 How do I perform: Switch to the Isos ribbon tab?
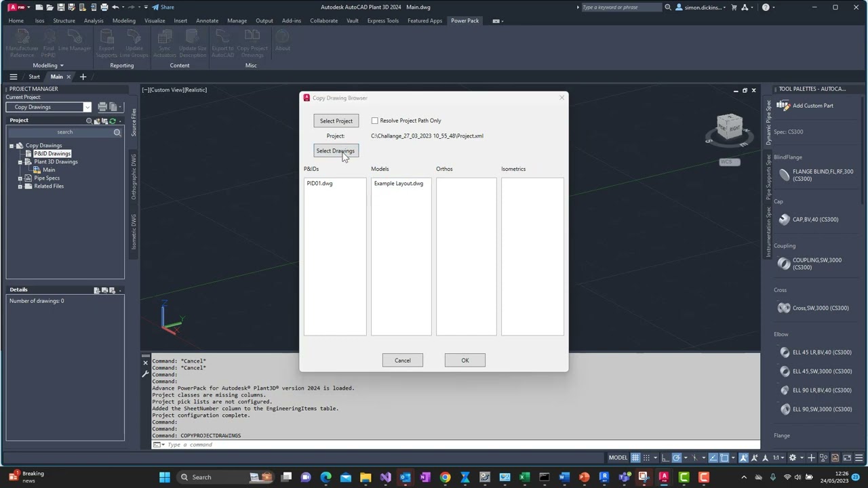[39, 20]
